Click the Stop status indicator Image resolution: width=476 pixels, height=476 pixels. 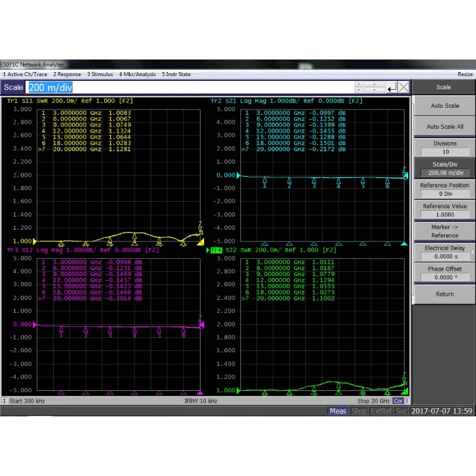point(359,411)
